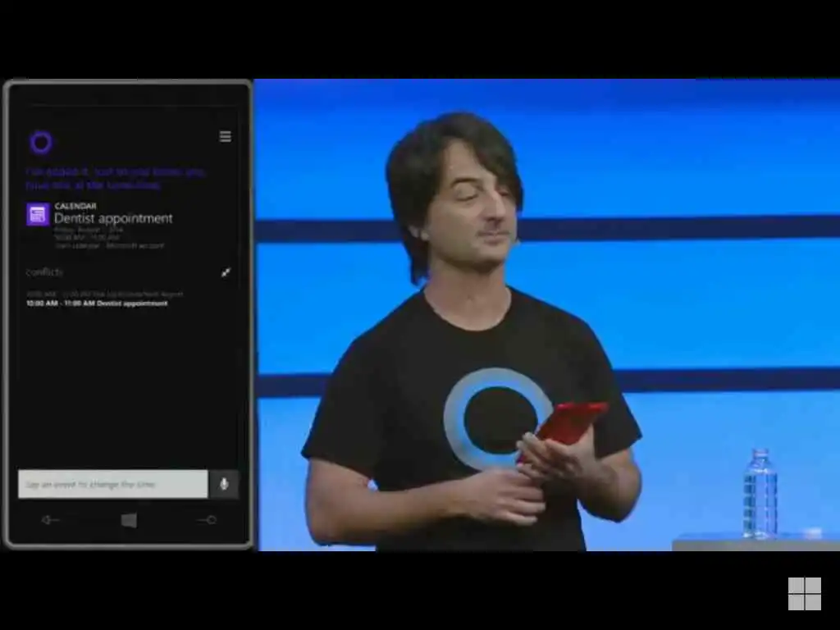Select the Dentist appointment entry
Image resolution: width=840 pixels, height=630 pixels.
(x=113, y=218)
